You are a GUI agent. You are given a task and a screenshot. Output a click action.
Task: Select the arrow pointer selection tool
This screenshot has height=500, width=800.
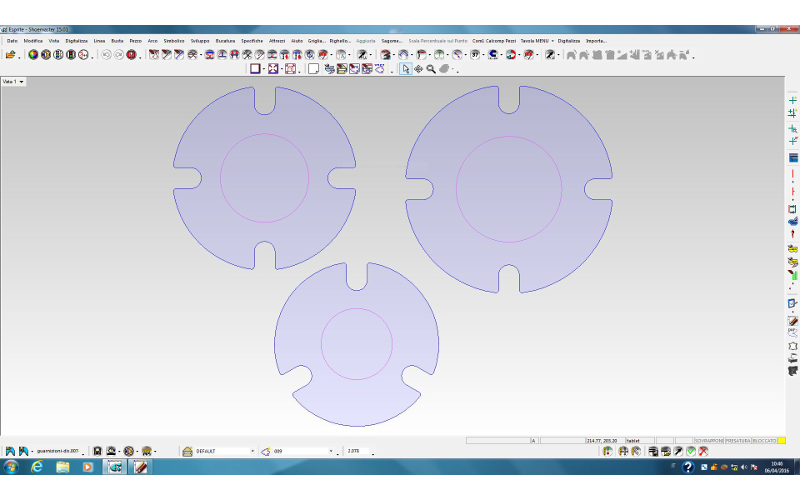click(x=405, y=69)
